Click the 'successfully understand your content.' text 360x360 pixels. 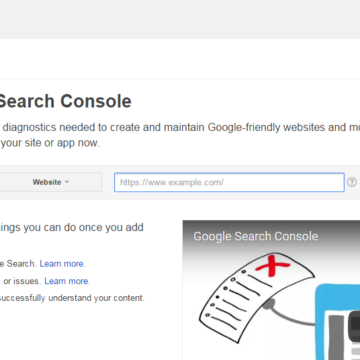72,298
